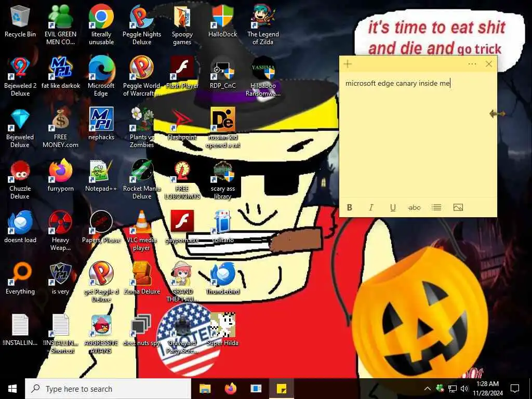Open the Hildaboo Ransomware shortcut
This screenshot has width=532, height=399.
coord(263,76)
